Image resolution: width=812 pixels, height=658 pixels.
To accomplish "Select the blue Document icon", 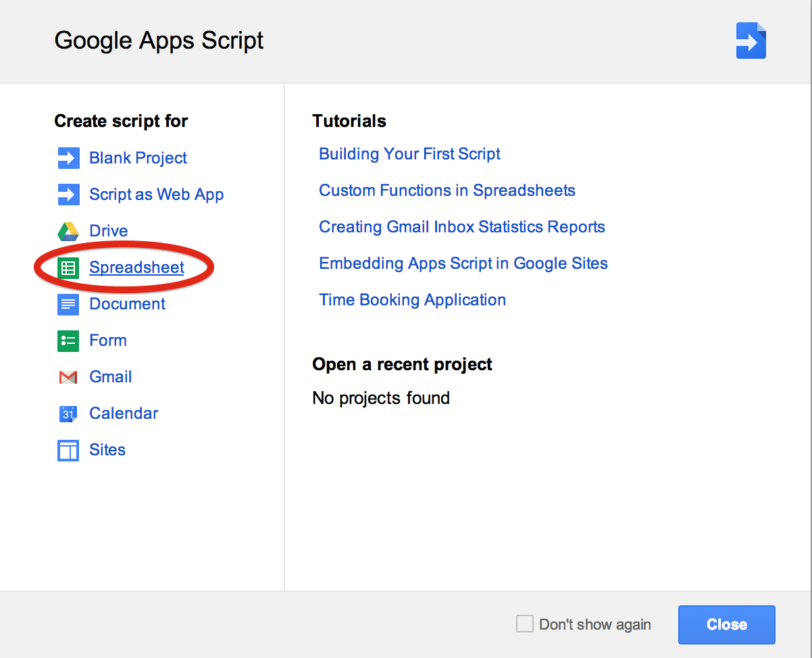I will pyautogui.click(x=68, y=304).
